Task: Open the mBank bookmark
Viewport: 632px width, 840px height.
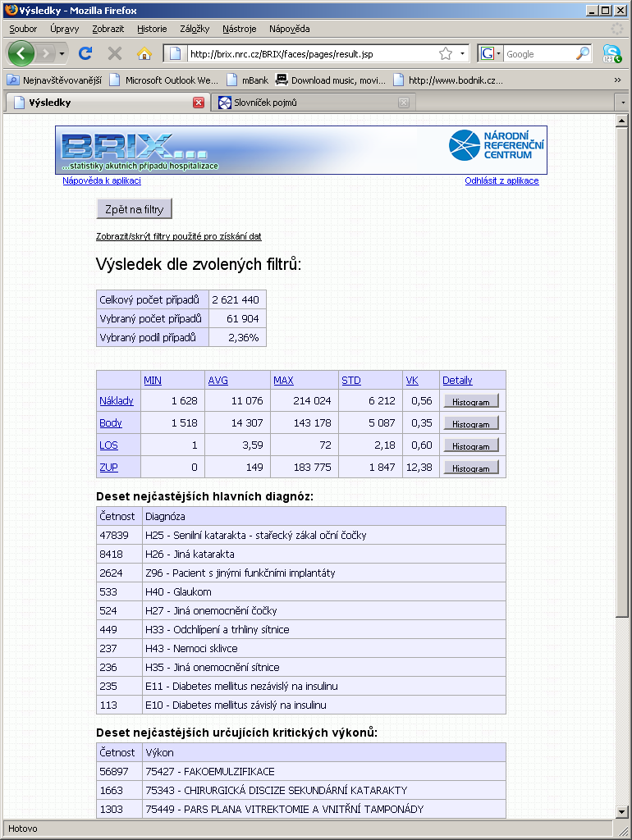Action: (x=247, y=80)
